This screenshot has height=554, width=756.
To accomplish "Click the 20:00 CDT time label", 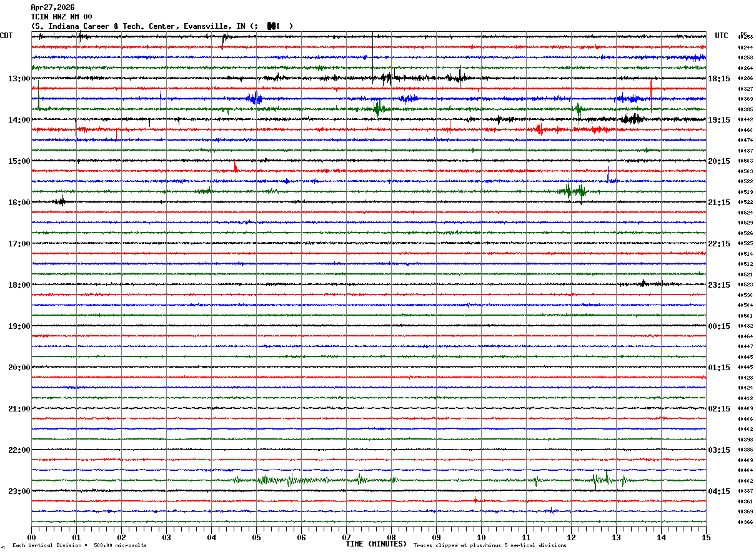I will (19, 368).
